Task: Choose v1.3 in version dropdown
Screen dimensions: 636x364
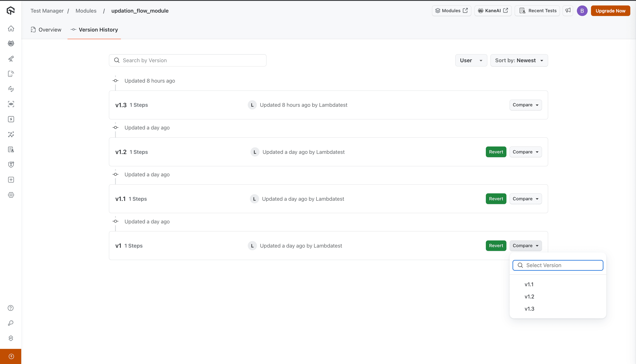Action: tap(529, 309)
